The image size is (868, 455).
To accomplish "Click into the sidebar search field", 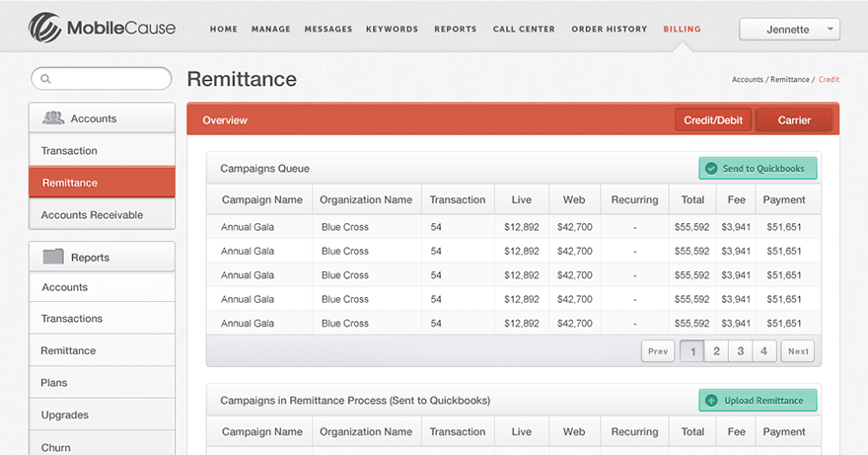I will (108, 79).
